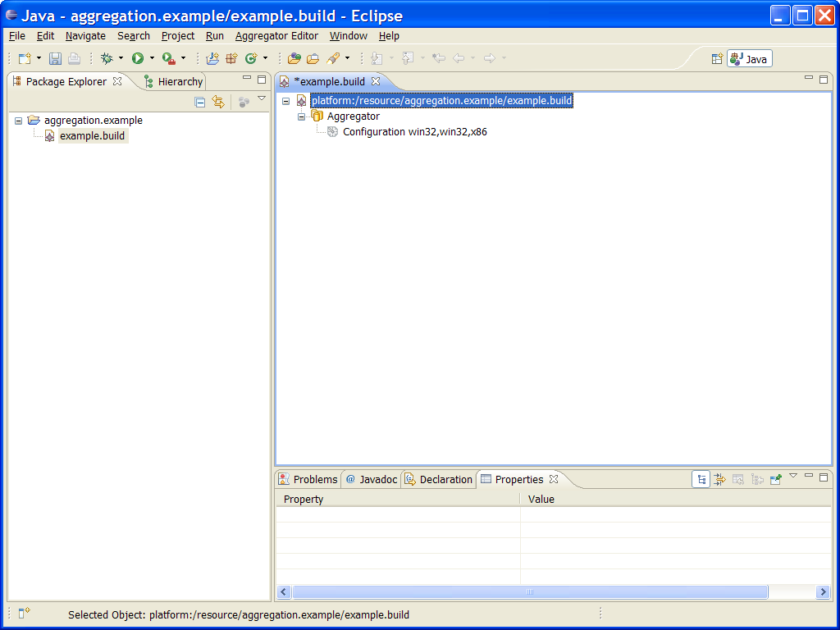Screen dimensions: 840x630
Task: Select the Aggregator tree item
Action: tap(354, 116)
